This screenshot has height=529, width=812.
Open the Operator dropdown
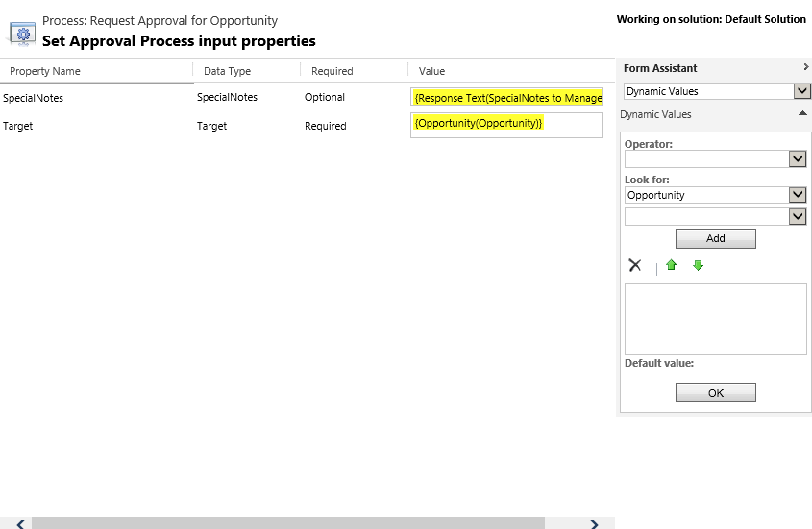click(x=798, y=159)
